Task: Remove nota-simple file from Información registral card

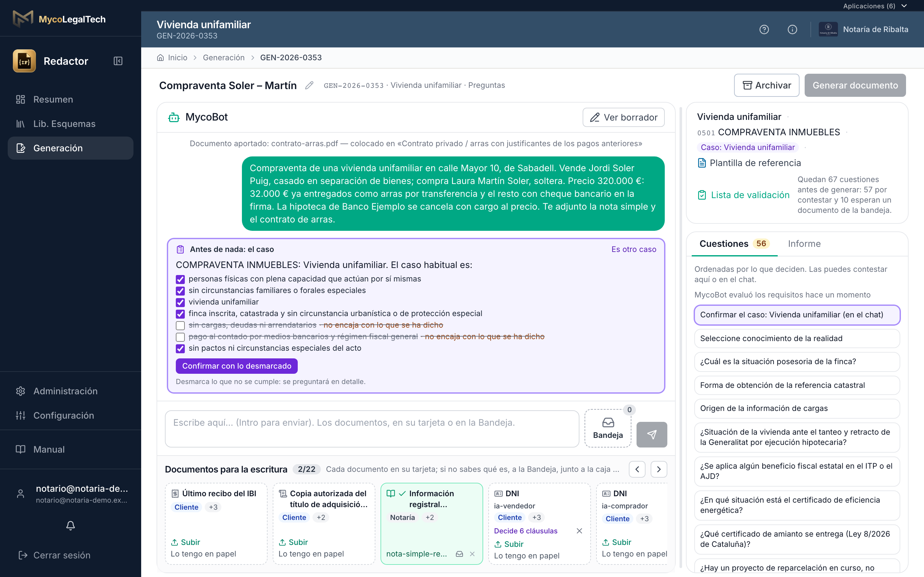Action: coord(472,554)
